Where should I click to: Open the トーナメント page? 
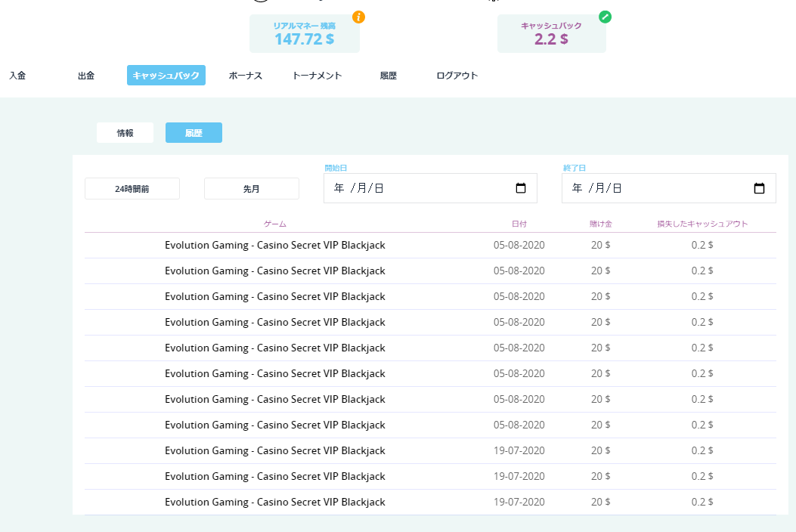[x=317, y=76]
